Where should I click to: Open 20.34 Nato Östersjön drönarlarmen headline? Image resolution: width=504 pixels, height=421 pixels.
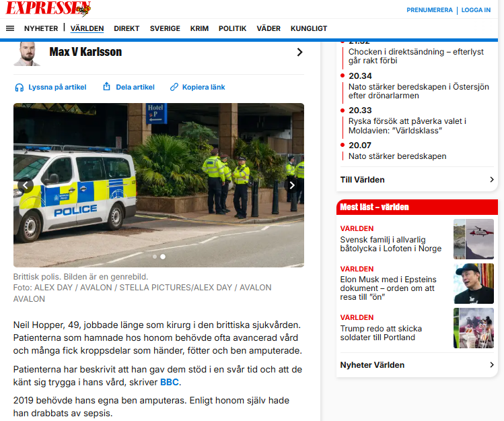[x=419, y=91]
